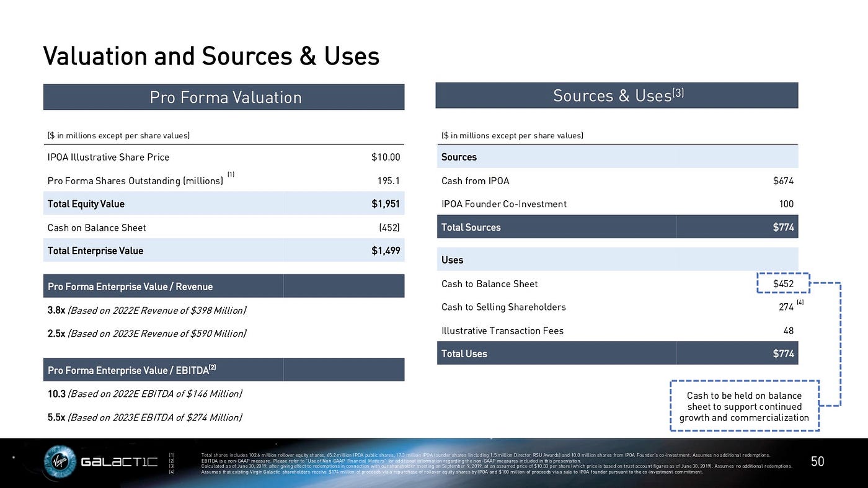Click the 'Total Sources' row label

(x=471, y=228)
